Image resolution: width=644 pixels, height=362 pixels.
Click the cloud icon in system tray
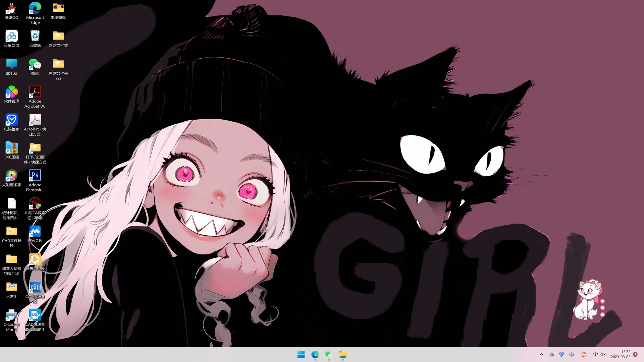click(551, 355)
